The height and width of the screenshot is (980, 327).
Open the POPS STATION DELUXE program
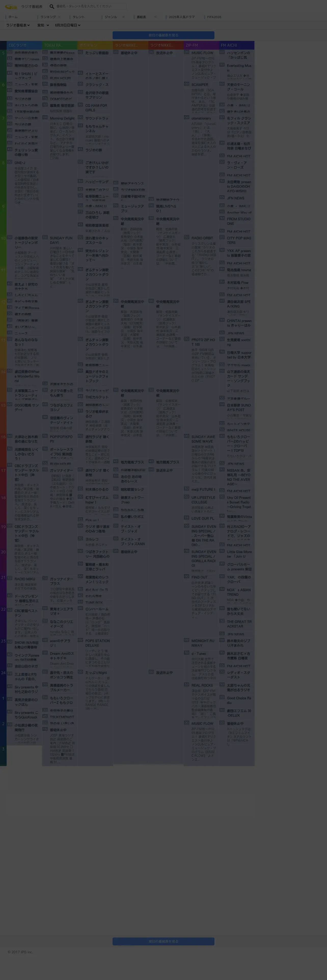point(98,643)
